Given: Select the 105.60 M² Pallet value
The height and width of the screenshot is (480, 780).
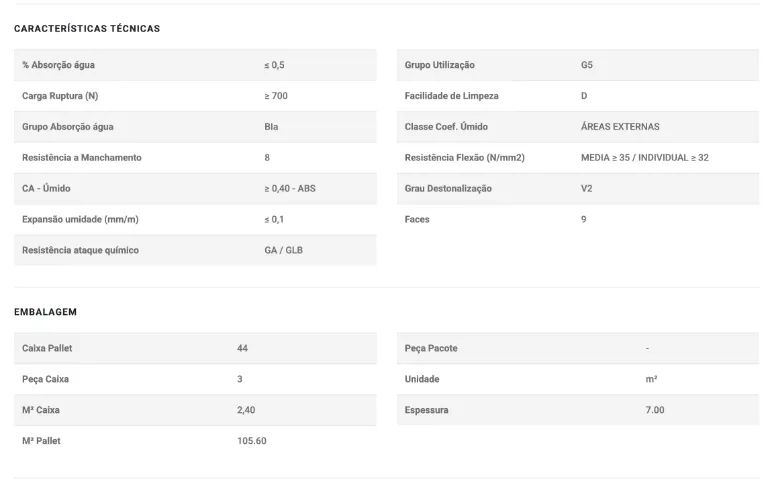Looking at the screenshot, I should [252, 441].
